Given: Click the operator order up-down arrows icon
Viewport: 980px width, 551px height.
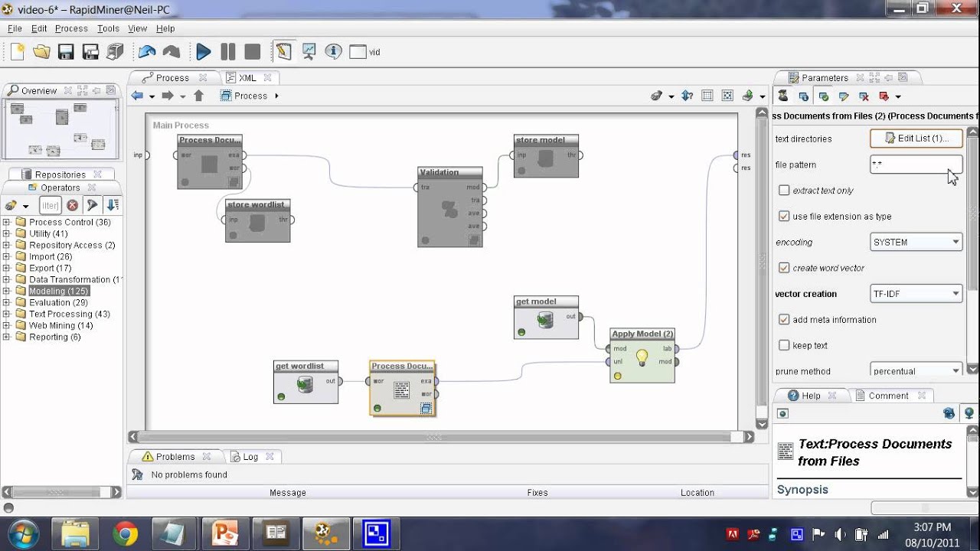Looking at the screenshot, I should [x=687, y=96].
